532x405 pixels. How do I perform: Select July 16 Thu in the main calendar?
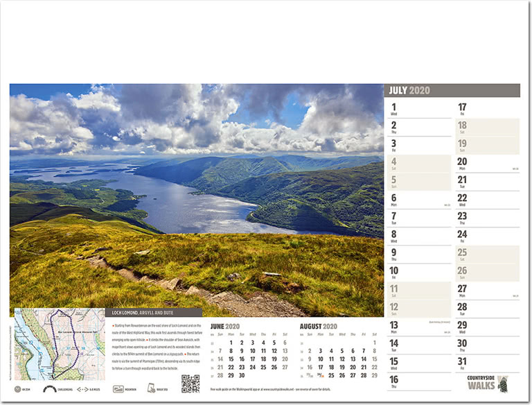pos(419,382)
